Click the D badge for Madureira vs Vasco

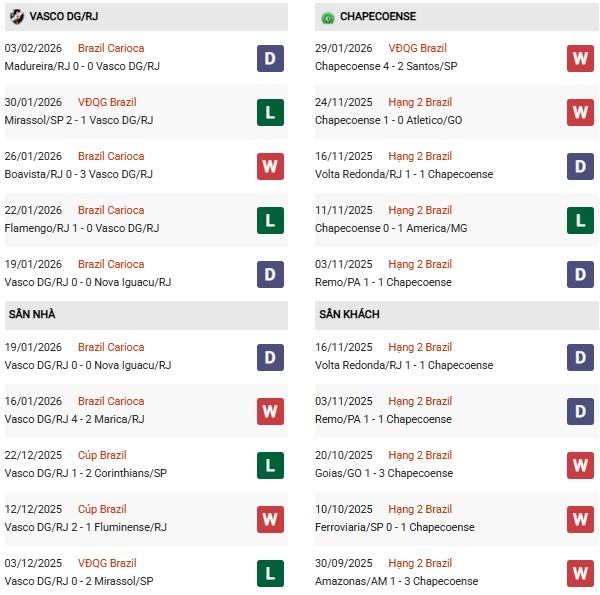270,58
